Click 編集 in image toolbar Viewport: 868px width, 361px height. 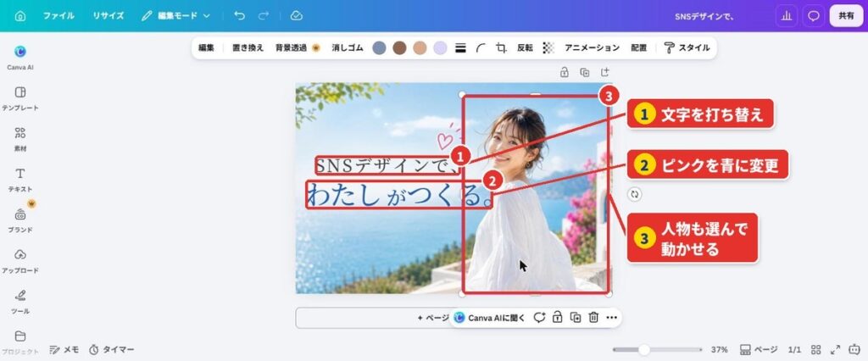tap(206, 48)
